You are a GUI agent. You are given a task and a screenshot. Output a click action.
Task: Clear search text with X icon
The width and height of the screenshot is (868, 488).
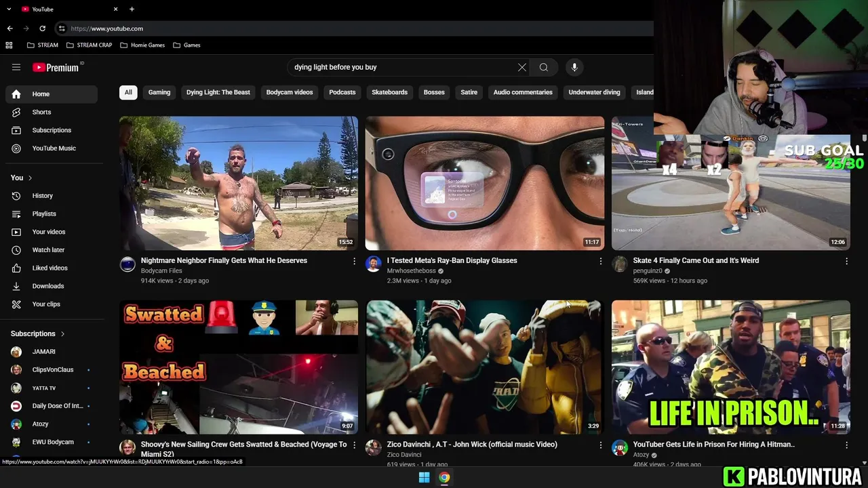522,67
